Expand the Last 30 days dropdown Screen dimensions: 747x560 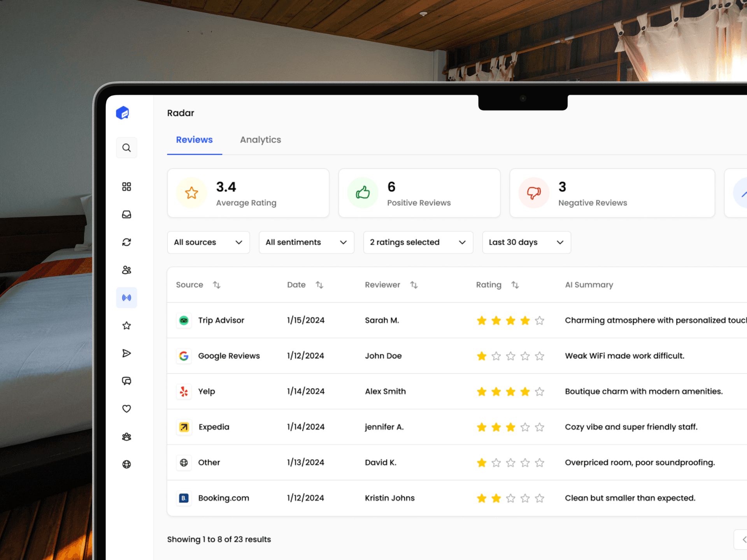coord(526,242)
